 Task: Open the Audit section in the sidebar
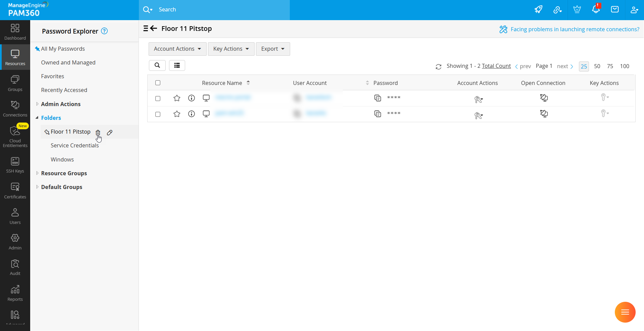point(15,268)
